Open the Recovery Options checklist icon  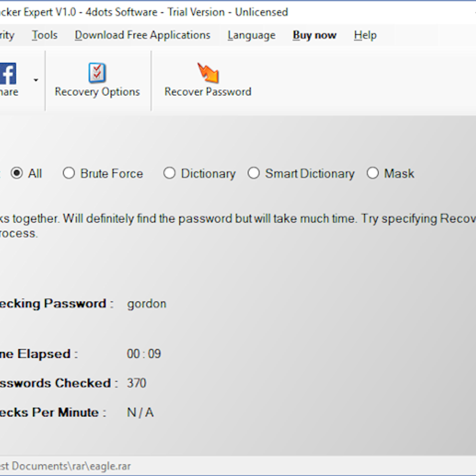(x=97, y=73)
